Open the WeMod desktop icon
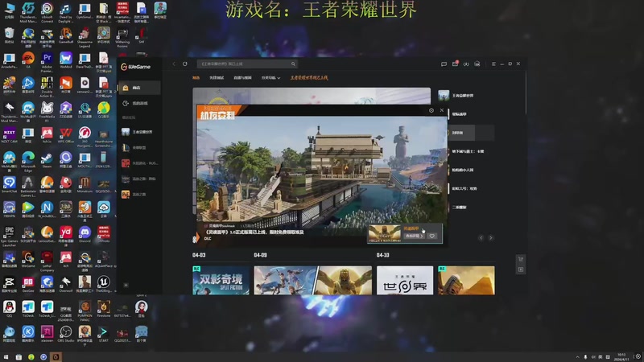Image resolution: width=644 pixels, height=362 pixels. point(66,60)
